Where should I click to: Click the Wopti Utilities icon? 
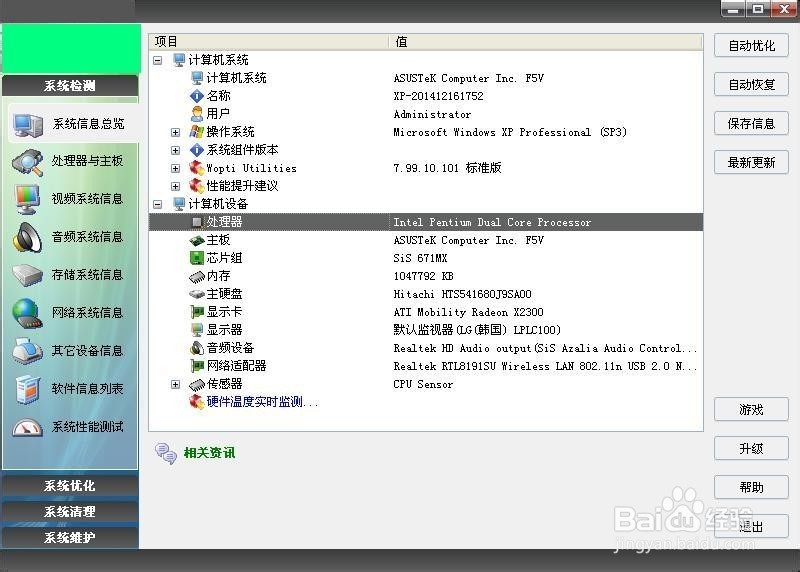pos(196,168)
